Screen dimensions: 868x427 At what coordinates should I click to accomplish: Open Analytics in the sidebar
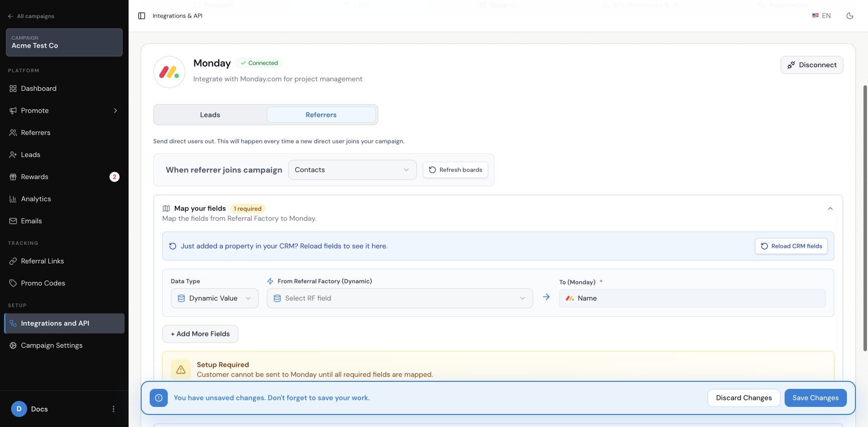pyautogui.click(x=64, y=199)
